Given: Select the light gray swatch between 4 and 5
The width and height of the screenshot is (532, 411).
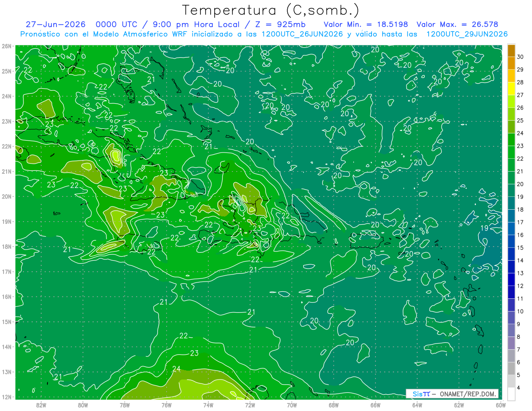Looking at the screenshot, I should click(x=511, y=381).
